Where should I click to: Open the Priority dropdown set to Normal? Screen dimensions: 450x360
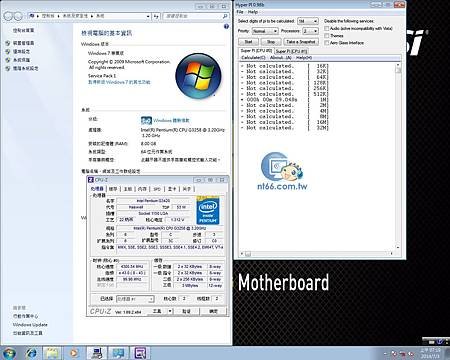click(265, 31)
